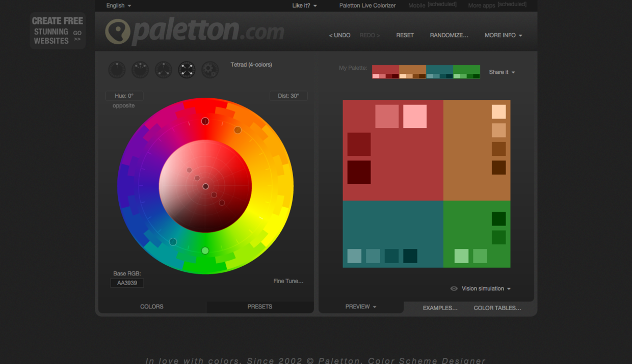Click the lightest shade dot in inner circle
Screen dimensions: 632x364
[189, 170]
